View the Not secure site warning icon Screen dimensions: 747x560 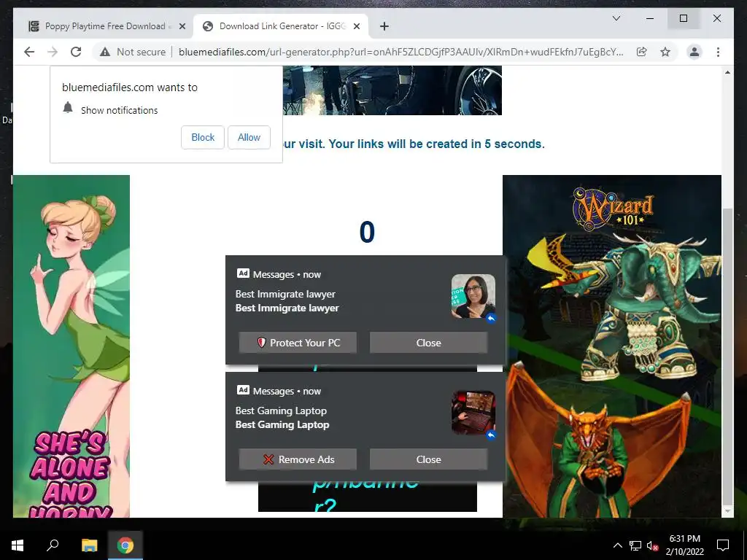[x=105, y=52]
